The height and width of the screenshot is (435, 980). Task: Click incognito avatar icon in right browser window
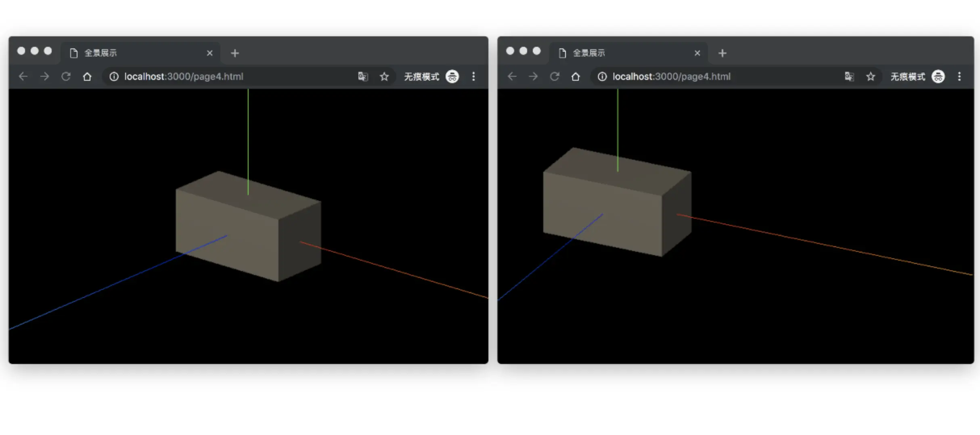pos(938,76)
